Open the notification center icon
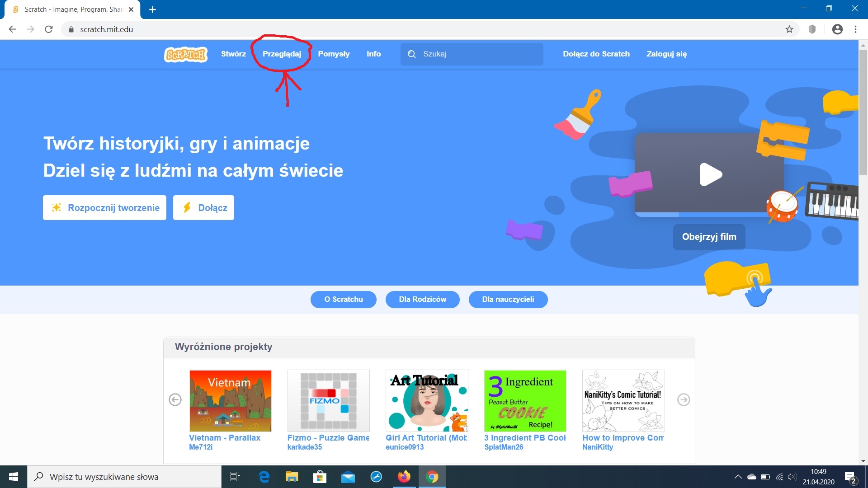Viewport: 868px width, 488px height. [x=850, y=477]
